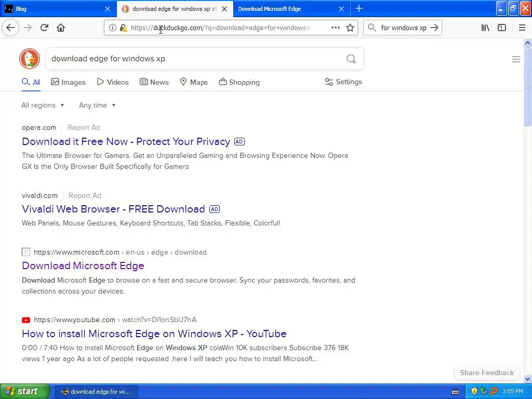The image size is (532, 399).
Task: Click the taskbar browser window button
Action: coord(97,392)
